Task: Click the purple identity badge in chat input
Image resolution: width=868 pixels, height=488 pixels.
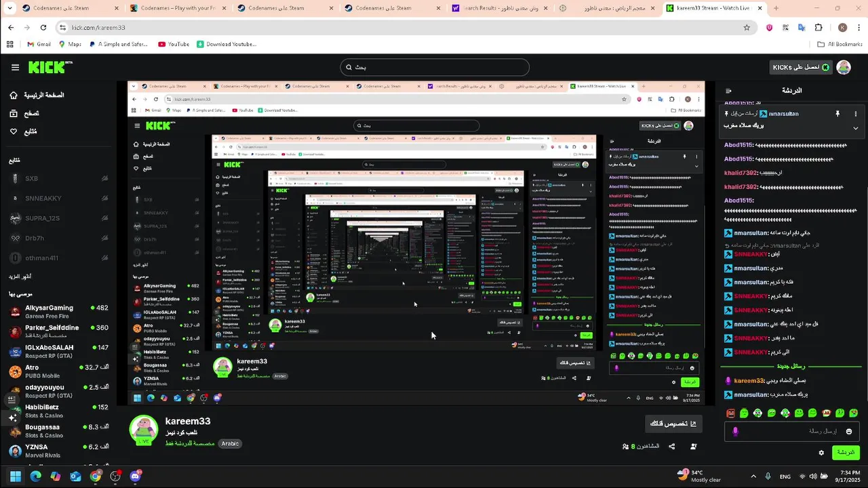Action: 735,431
